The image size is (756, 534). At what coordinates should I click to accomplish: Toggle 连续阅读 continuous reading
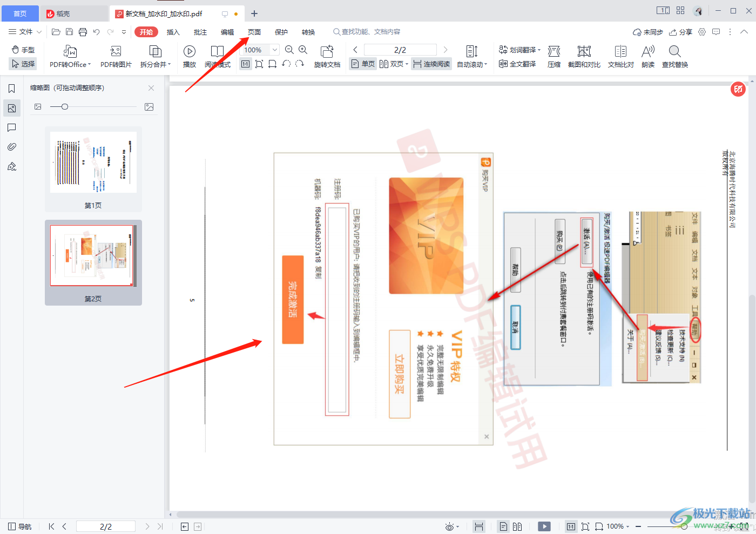point(431,64)
